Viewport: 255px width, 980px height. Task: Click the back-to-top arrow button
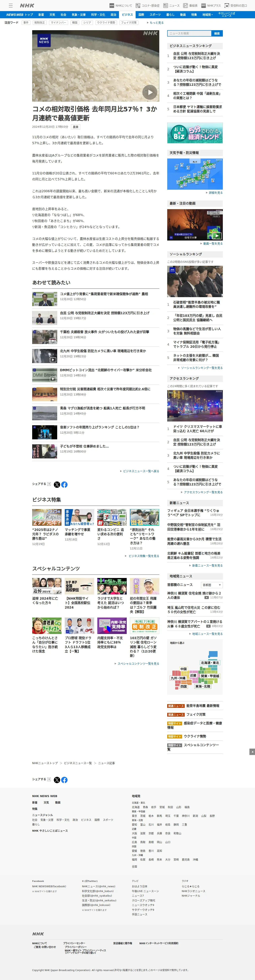tap(252, 752)
